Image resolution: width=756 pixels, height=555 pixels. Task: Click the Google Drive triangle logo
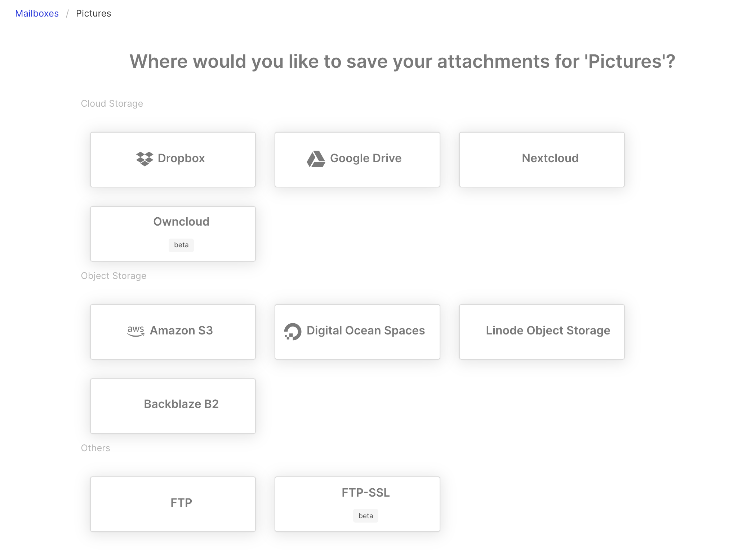316,159
